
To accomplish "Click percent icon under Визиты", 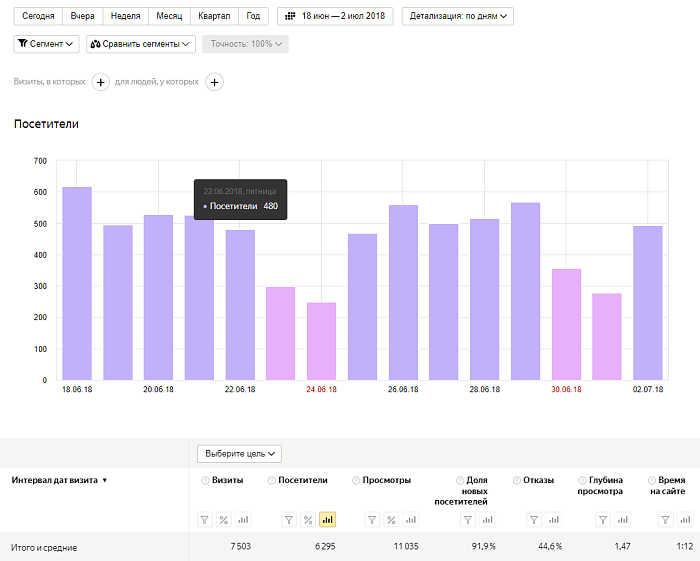I will (224, 520).
